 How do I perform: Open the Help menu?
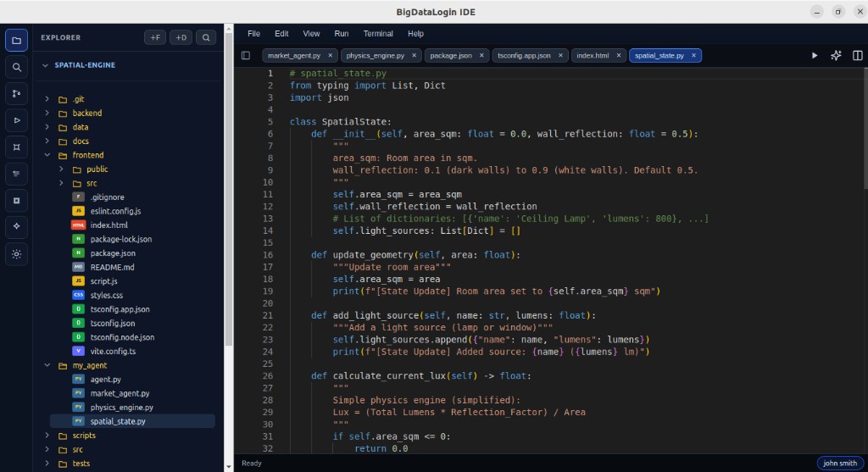coord(415,34)
